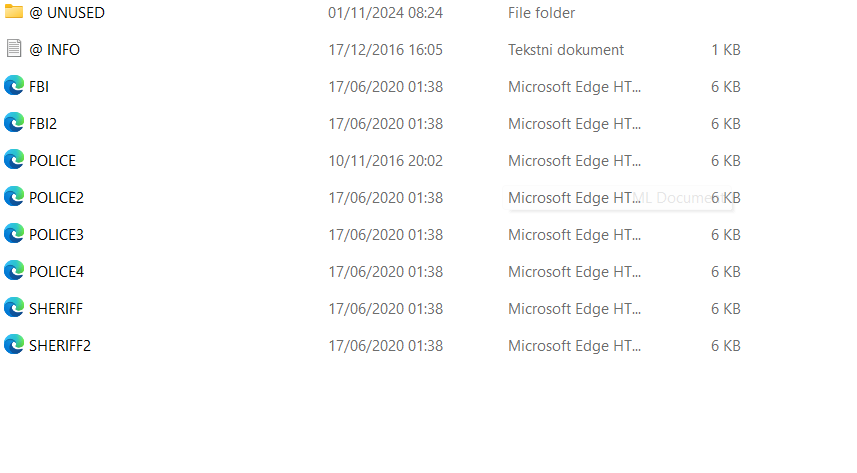Viewport: 857px width, 473px height.
Task: Click the @ UNUSED folder icon
Action: pos(14,13)
